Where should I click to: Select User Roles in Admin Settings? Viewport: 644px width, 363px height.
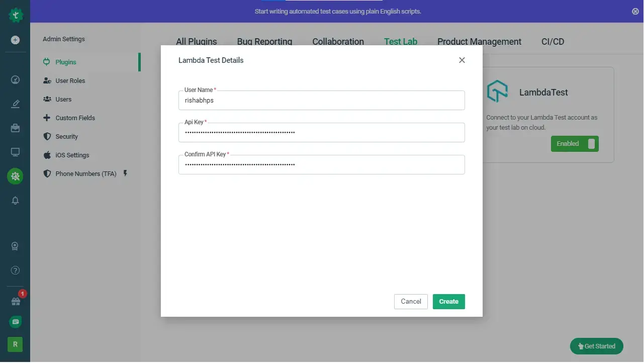click(70, 80)
